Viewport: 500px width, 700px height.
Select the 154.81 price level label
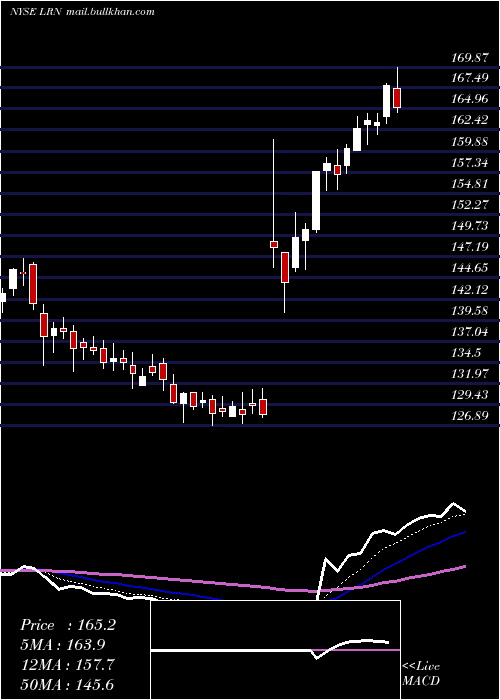click(469, 183)
